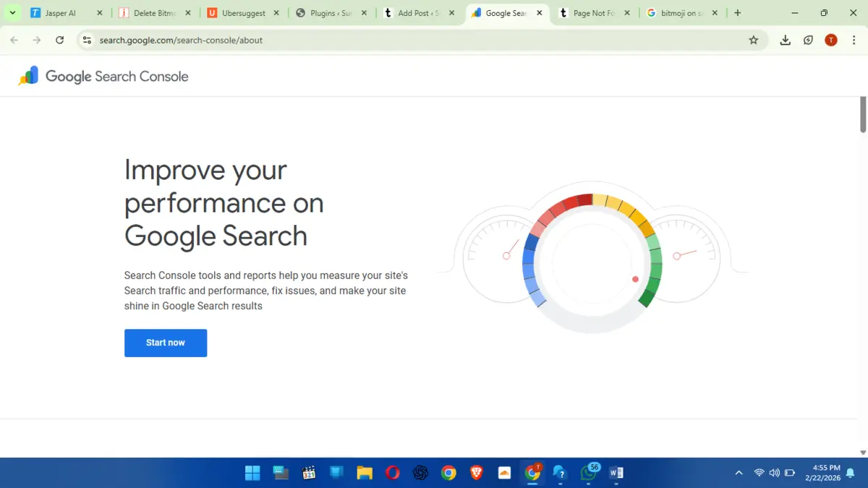Open WhatsApp from the taskbar
The height and width of the screenshot is (488, 868).
pos(588,473)
